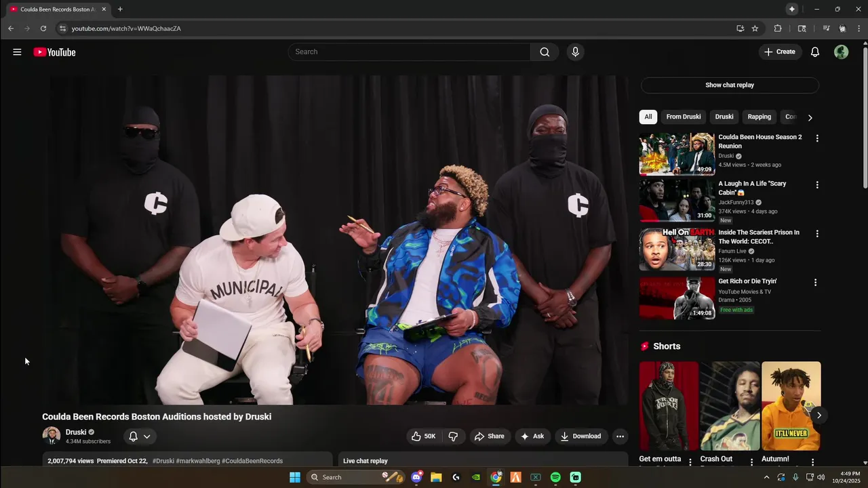Go back in the browser

11,28
